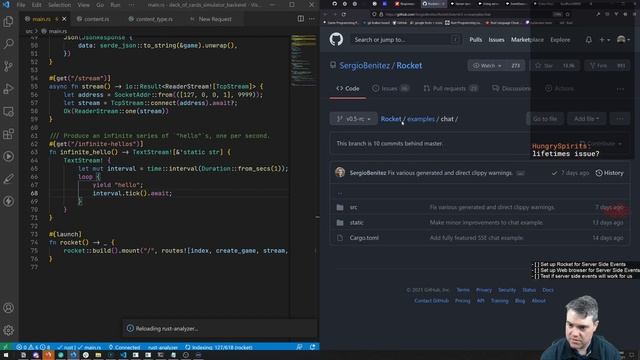The width and height of the screenshot is (640, 360).
Task: Open the src folder in the repository
Action: point(353,207)
